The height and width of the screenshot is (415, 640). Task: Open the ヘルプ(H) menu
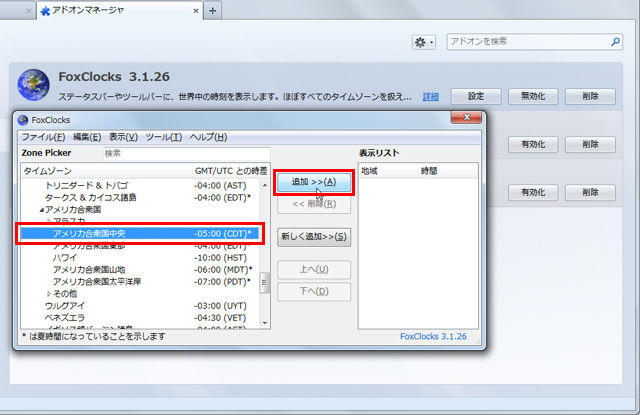pyautogui.click(x=208, y=137)
